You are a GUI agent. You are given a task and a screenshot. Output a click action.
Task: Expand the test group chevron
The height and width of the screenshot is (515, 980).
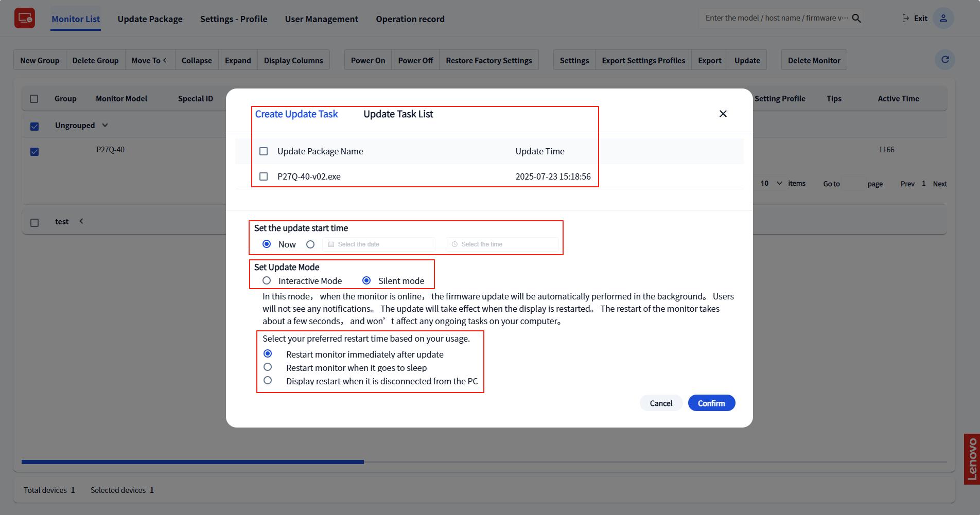point(81,221)
